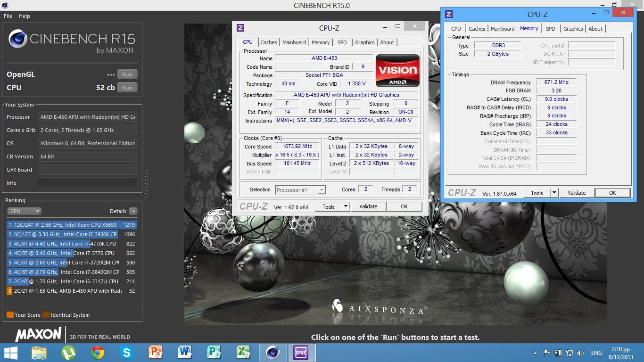Switch to the CPU-Z taskbar icon
Viewport: 644px width, 362px height.
[x=301, y=353]
